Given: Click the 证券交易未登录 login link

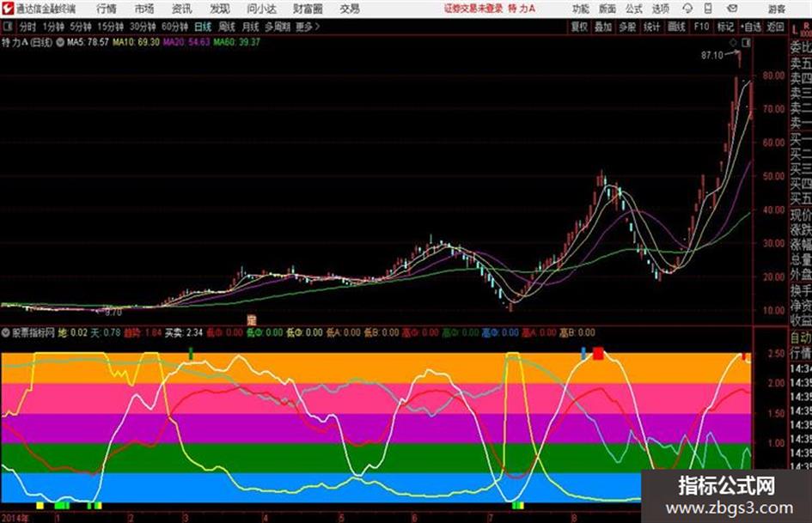Looking at the screenshot, I should click(x=473, y=9).
